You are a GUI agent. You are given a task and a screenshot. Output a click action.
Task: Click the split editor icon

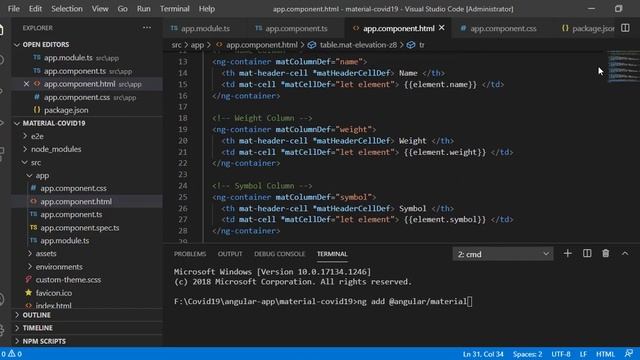pyautogui.click(x=625, y=28)
